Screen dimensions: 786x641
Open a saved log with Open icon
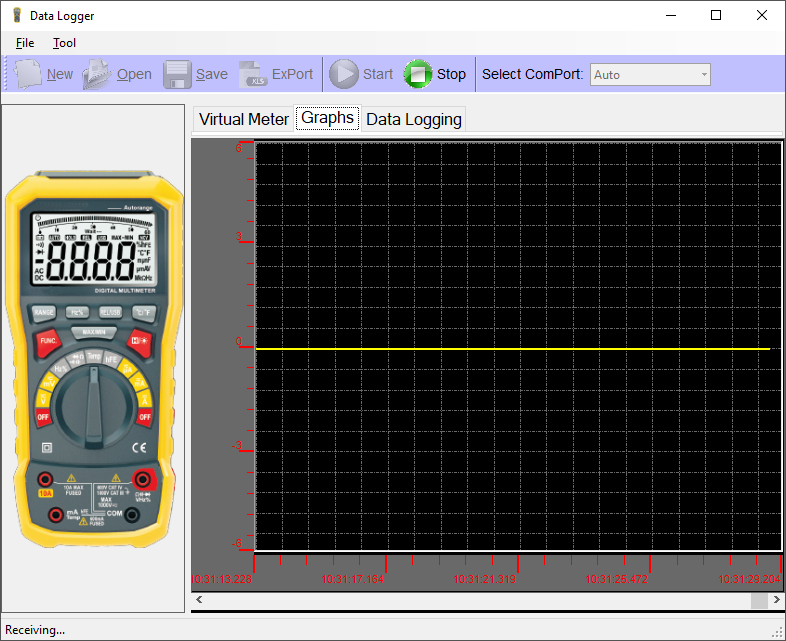click(x=97, y=74)
